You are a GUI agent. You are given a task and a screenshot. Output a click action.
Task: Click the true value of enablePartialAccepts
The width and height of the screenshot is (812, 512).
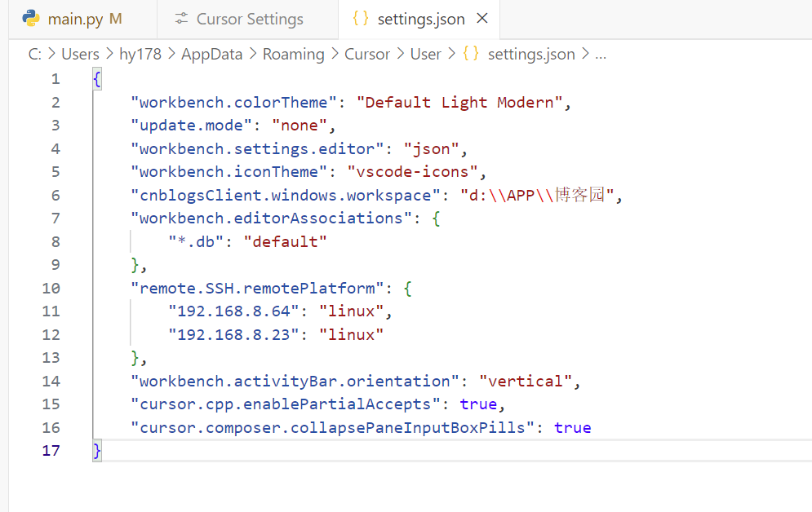478,404
